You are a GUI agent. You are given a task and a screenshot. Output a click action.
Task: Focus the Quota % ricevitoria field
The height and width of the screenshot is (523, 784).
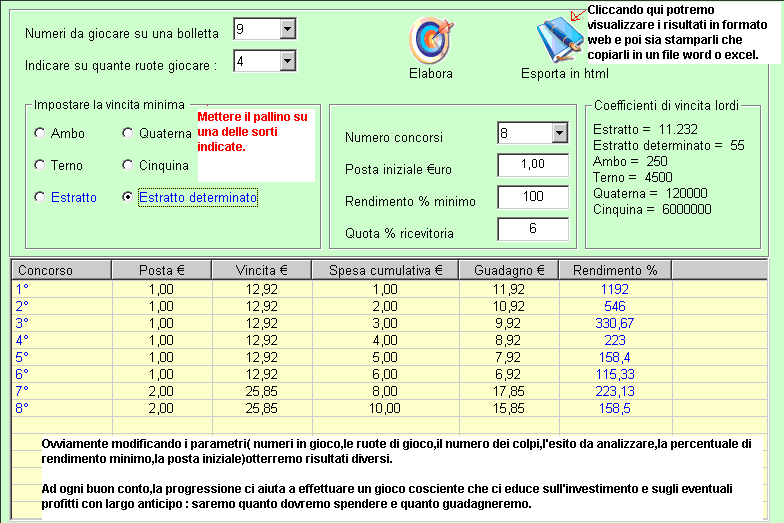click(x=532, y=230)
